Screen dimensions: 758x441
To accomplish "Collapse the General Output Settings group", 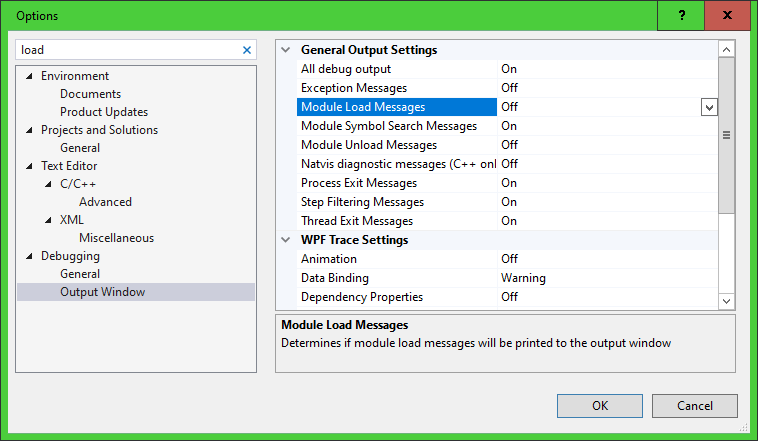I will (286, 50).
